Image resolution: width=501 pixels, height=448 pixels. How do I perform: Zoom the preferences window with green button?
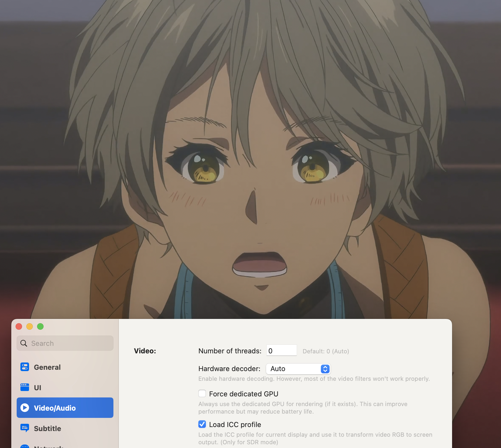pyautogui.click(x=40, y=326)
